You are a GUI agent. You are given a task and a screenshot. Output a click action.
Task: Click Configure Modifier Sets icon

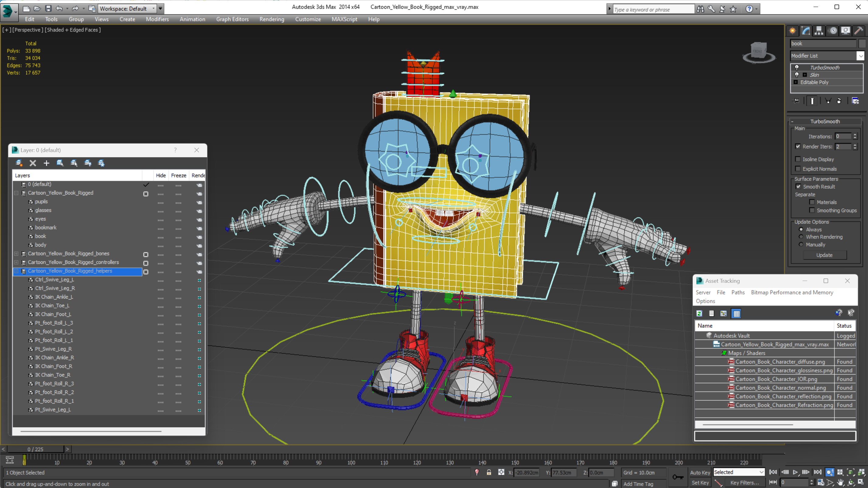(x=855, y=101)
